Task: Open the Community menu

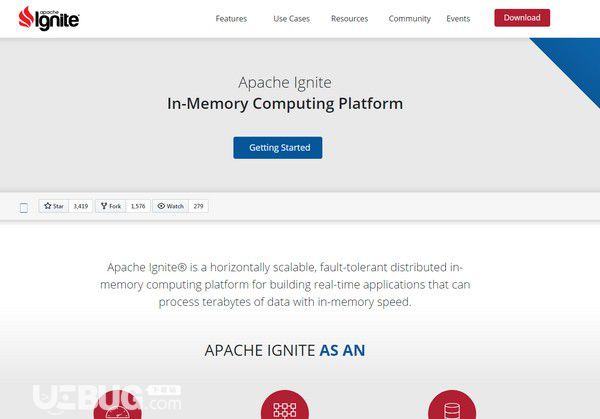Action: pos(409,18)
